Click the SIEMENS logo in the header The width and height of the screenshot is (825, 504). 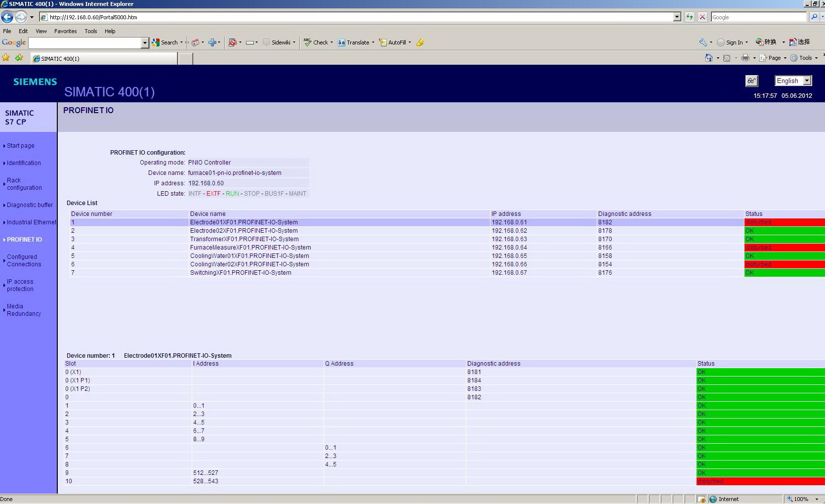35,82
